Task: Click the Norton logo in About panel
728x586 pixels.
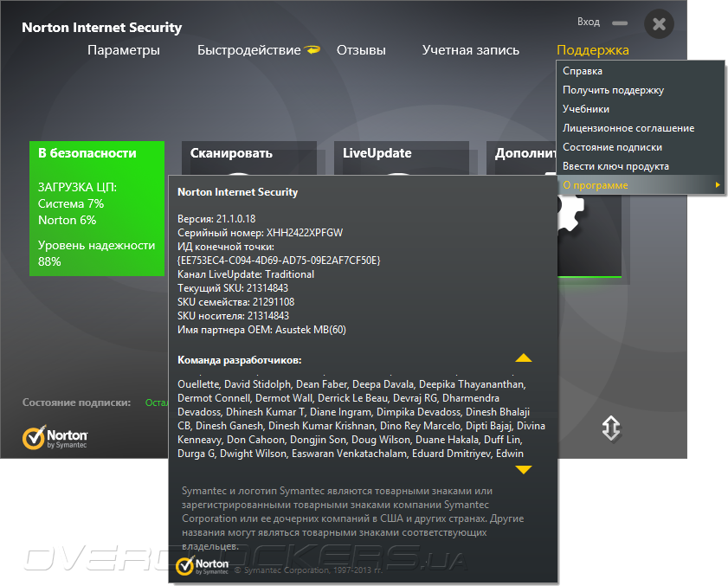Action: click(203, 566)
